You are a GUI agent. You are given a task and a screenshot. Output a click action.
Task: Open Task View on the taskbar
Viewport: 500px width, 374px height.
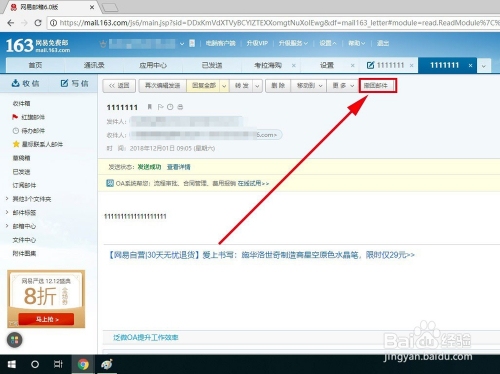pyautogui.click(x=58, y=364)
